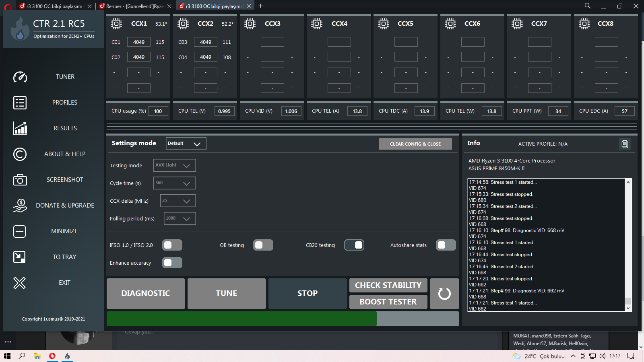Open the Settings mode Default dropdown
The width and height of the screenshot is (644, 362).
pyautogui.click(x=186, y=144)
